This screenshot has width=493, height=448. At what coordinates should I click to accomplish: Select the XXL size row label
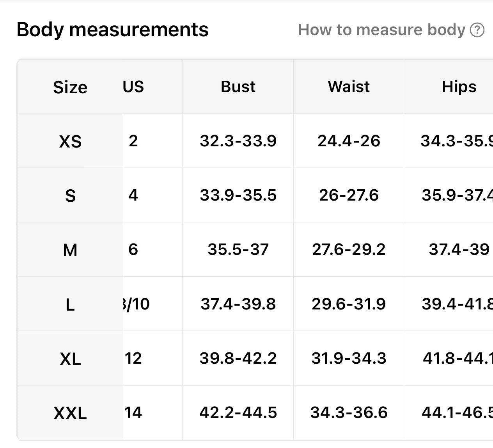click(70, 413)
